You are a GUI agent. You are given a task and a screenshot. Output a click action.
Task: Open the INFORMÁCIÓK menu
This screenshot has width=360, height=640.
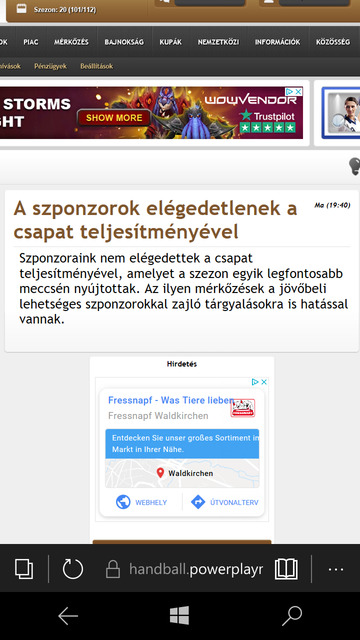(278, 42)
